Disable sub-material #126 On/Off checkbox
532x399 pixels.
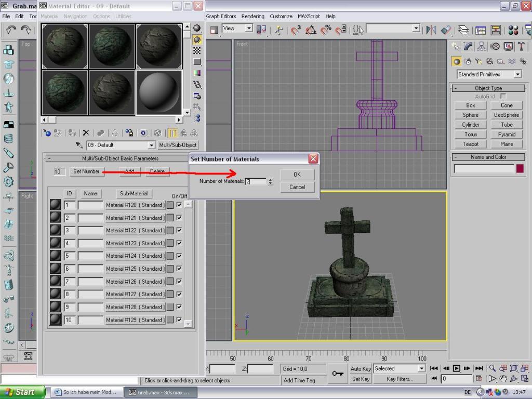[179, 281]
